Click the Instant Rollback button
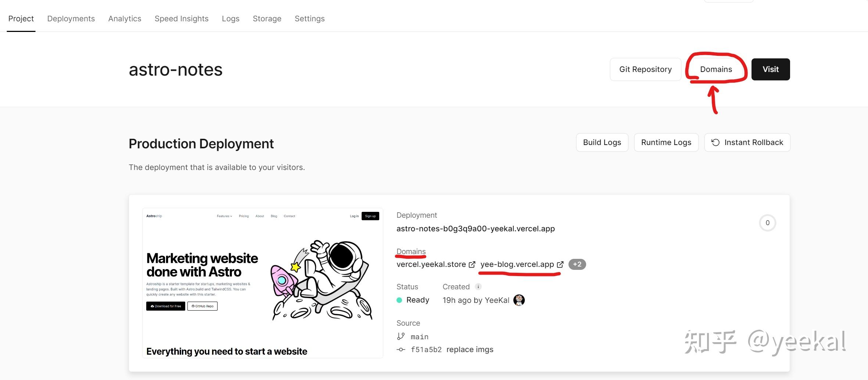 [x=747, y=142]
